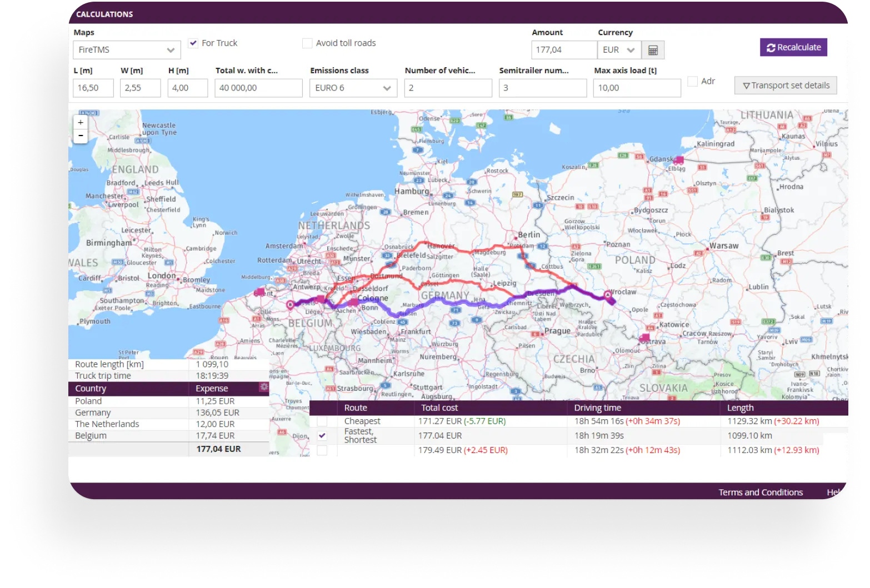Open the Maps provider dropdown
Image resolution: width=870 pixels, height=588 pixels.
[127, 50]
